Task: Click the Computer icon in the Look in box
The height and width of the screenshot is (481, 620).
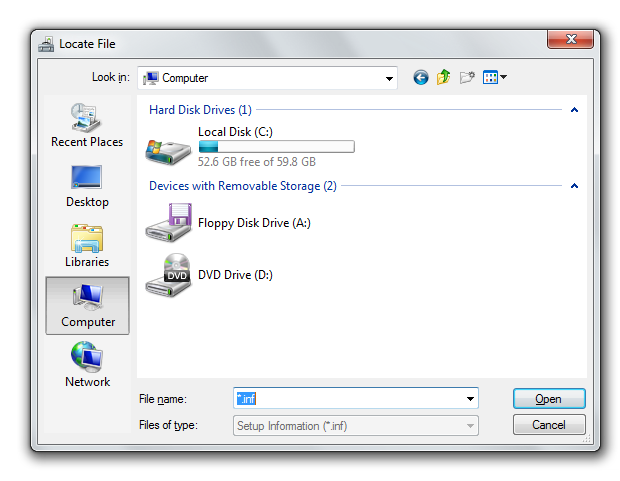Action: (x=151, y=78)
